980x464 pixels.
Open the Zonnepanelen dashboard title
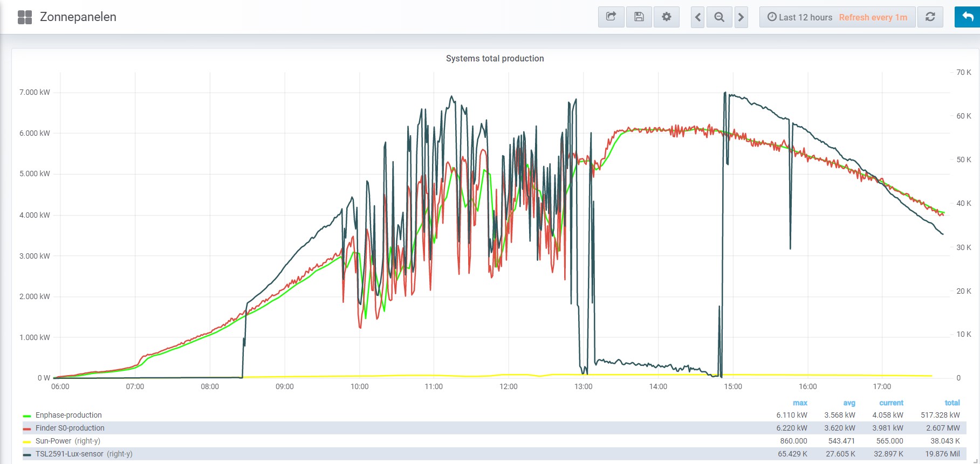click(78, 17)
